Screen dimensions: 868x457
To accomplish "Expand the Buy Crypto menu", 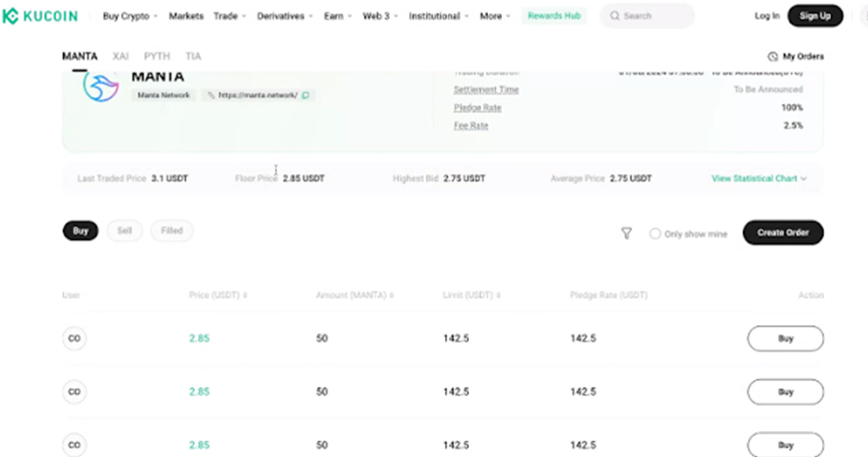I will [x=130, y=16].
